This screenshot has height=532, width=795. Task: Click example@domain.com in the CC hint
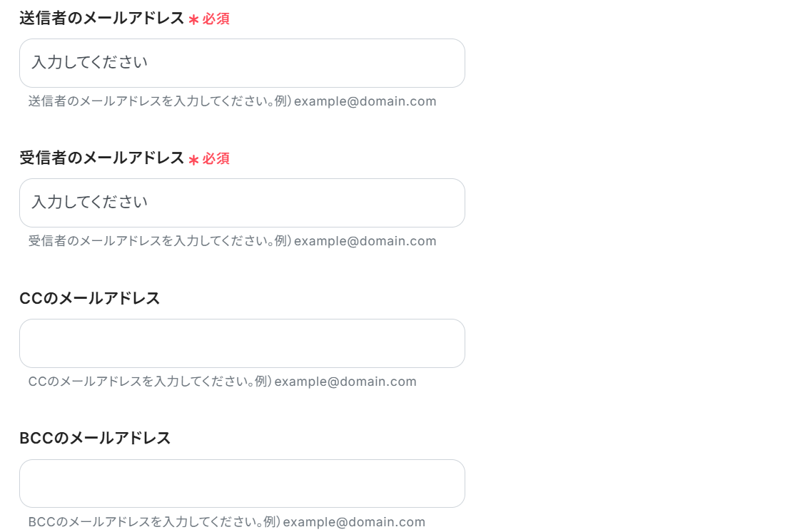pos(345,382)
